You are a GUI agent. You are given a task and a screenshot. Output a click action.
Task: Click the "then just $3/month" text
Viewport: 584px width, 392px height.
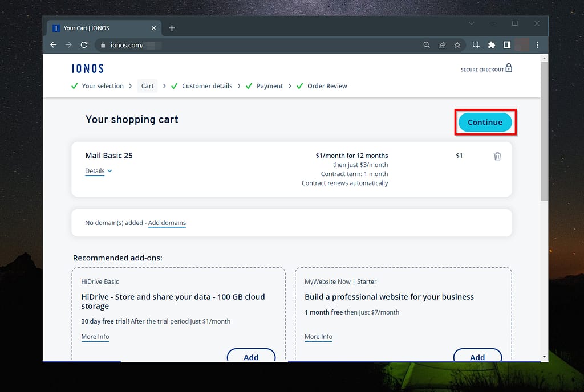pos(360,165)
